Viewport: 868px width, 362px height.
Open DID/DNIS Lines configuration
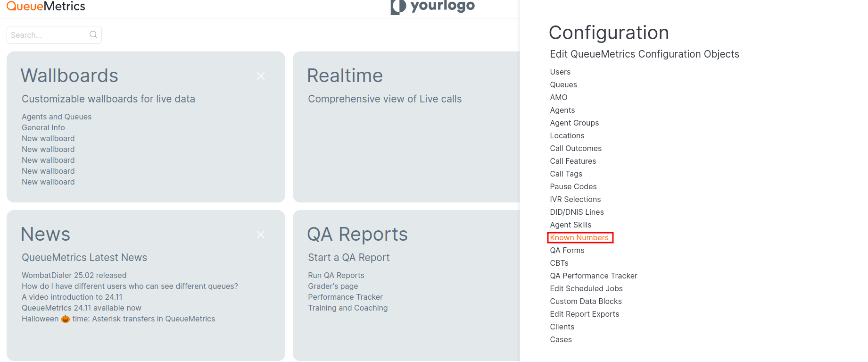577,212
